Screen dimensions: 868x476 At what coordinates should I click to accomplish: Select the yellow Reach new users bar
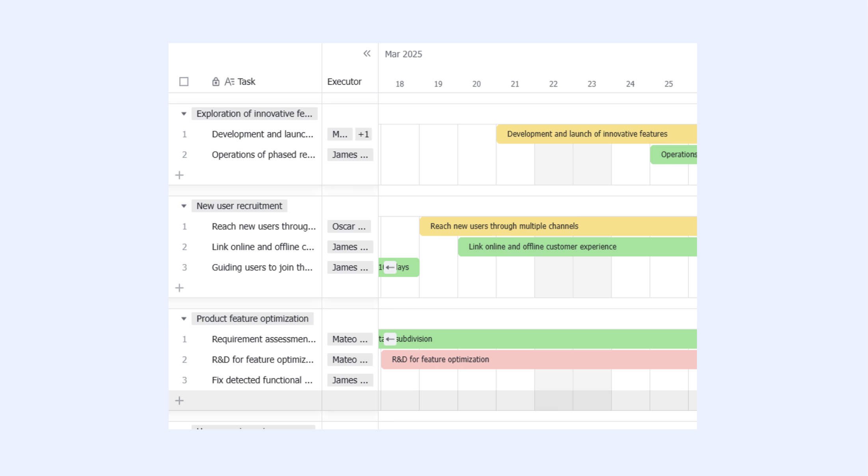point(558,226)
